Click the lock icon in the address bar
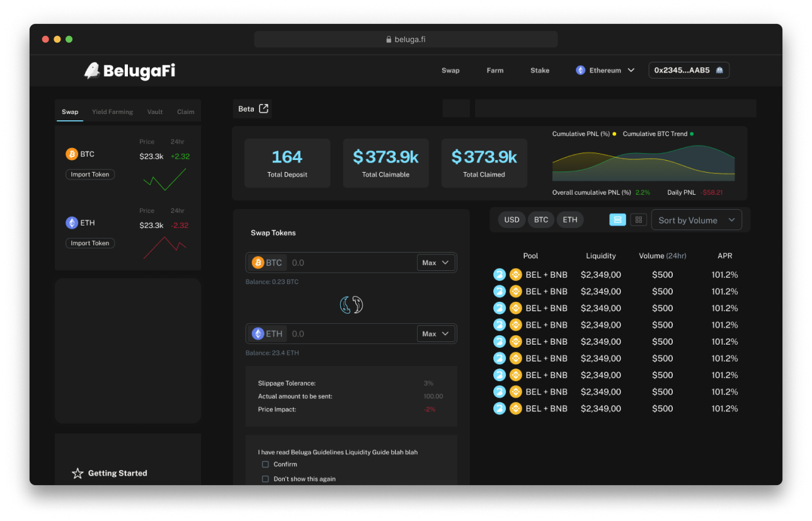This screenshot has height=521, width=812. pyautogui.click(x=389, y=39)
